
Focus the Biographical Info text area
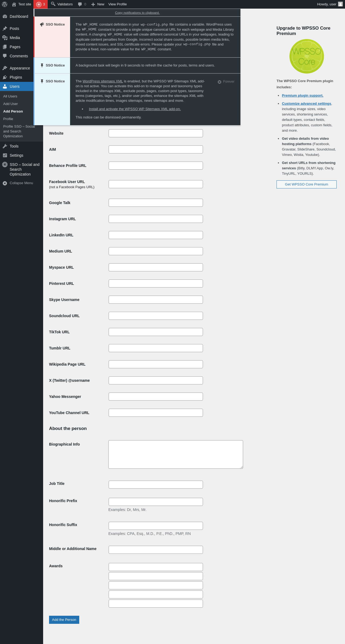pos(176,454)
